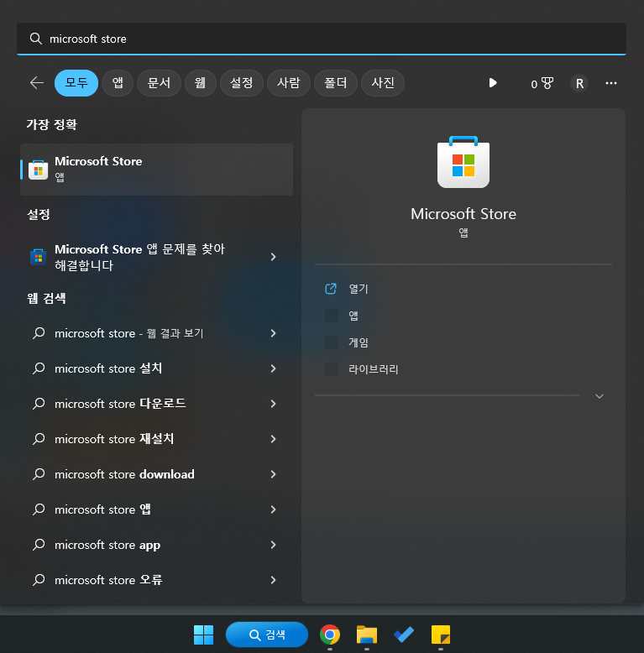644x653 pixels.
Task: Click 열기 to open Microsoft Store
Action: tap(359, 289)
